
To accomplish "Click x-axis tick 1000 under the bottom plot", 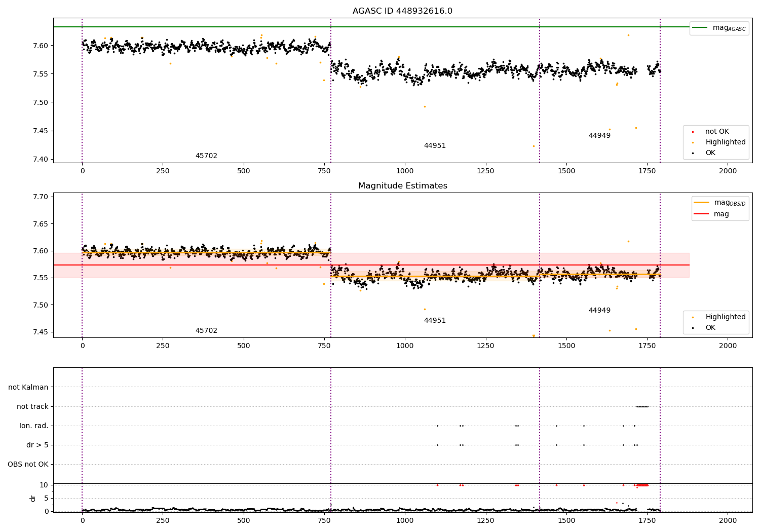I will pos(405,521).
